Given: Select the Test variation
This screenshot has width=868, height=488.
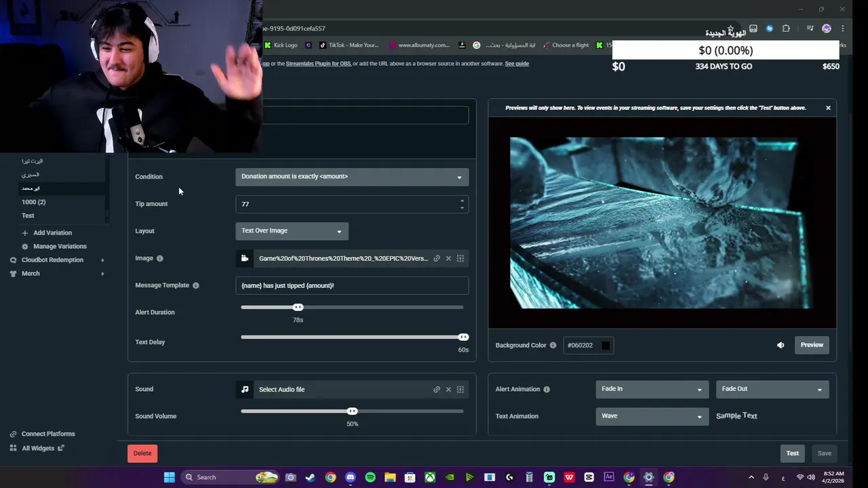Looking at the screenshot, I should pos(28,216).
